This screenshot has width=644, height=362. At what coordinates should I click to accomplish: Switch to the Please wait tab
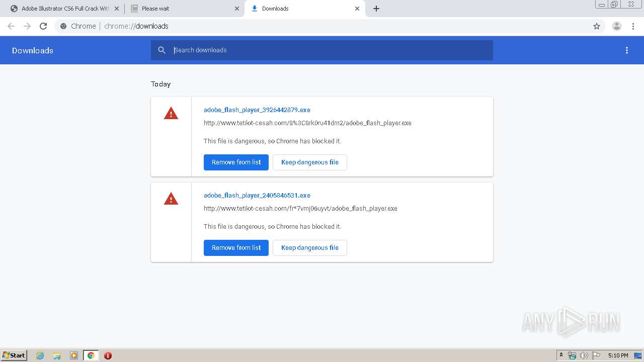(x=184, y=9)
